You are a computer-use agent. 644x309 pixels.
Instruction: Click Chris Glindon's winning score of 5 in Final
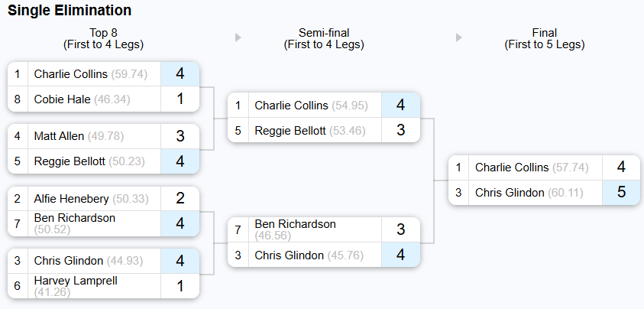click(x=621, y=192)
